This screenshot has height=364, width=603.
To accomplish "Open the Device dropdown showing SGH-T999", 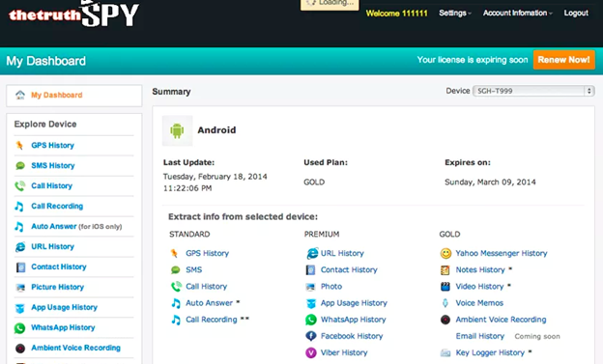I will [533, 91].
